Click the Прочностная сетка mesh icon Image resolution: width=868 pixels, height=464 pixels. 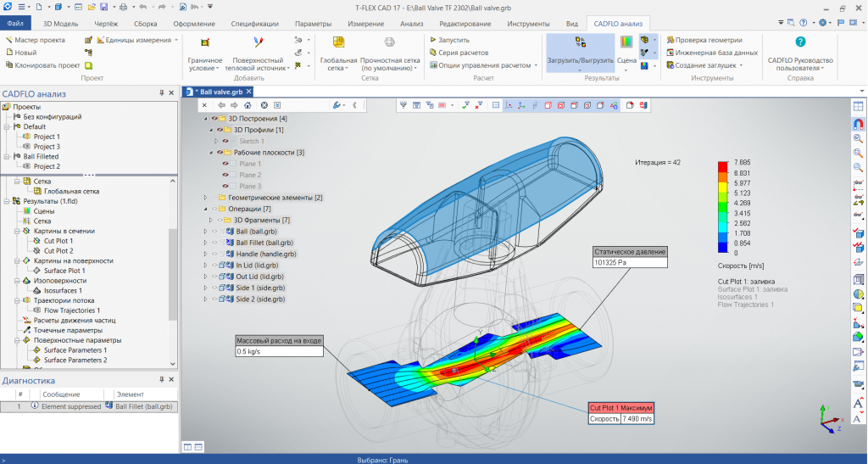389,42
